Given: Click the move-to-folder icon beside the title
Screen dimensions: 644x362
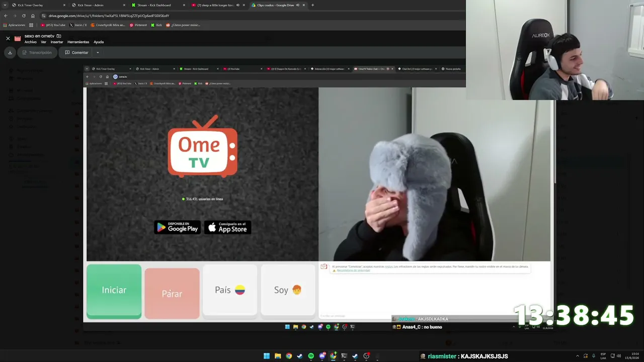Looking at the screenshot, I should [59, 36].
